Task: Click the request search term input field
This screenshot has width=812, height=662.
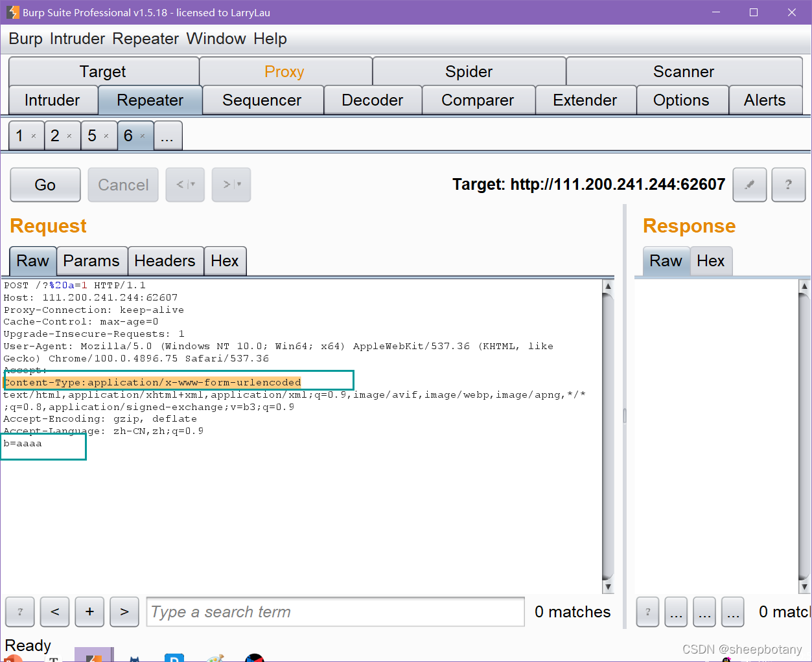Action: [336, 611]
